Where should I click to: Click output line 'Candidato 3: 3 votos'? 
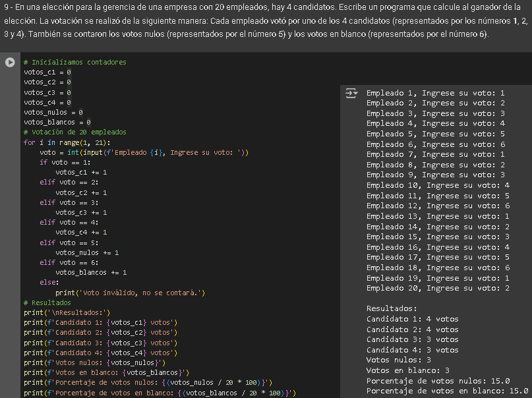pos(413,339)
